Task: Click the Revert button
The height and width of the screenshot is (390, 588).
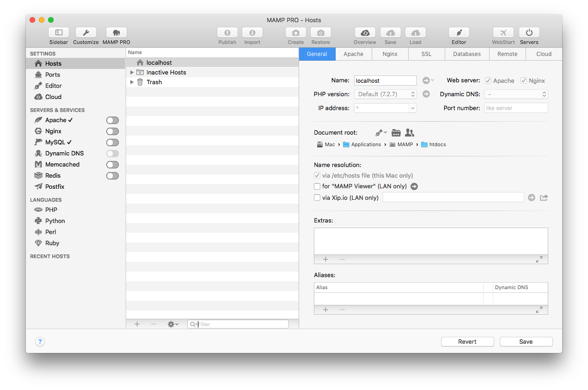Action: [467, 342]
